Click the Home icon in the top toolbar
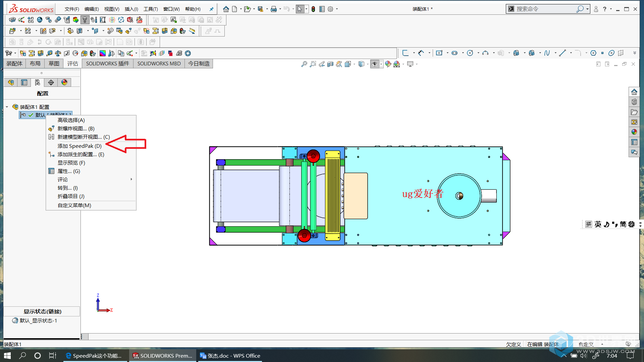644x362 pixels. click(x=226, y=9)
